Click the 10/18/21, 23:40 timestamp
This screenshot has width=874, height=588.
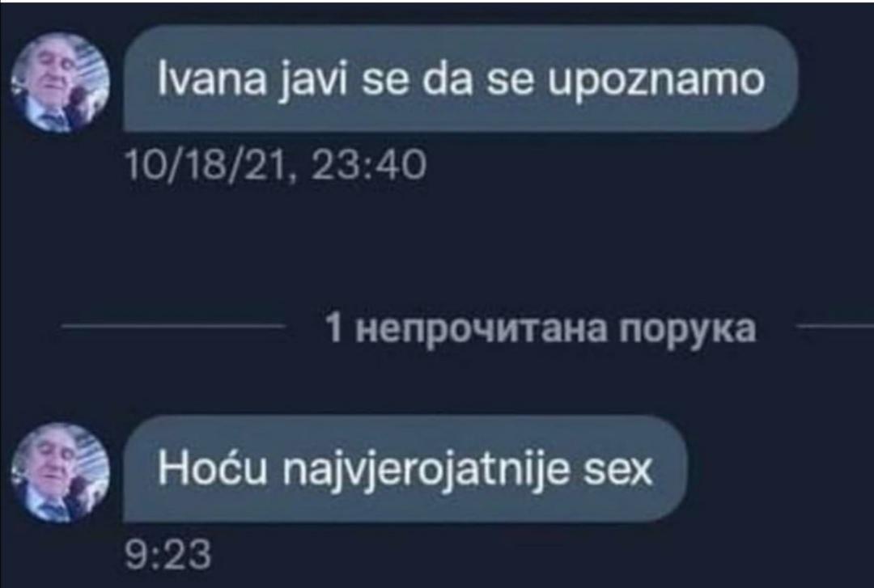point(277,166)
